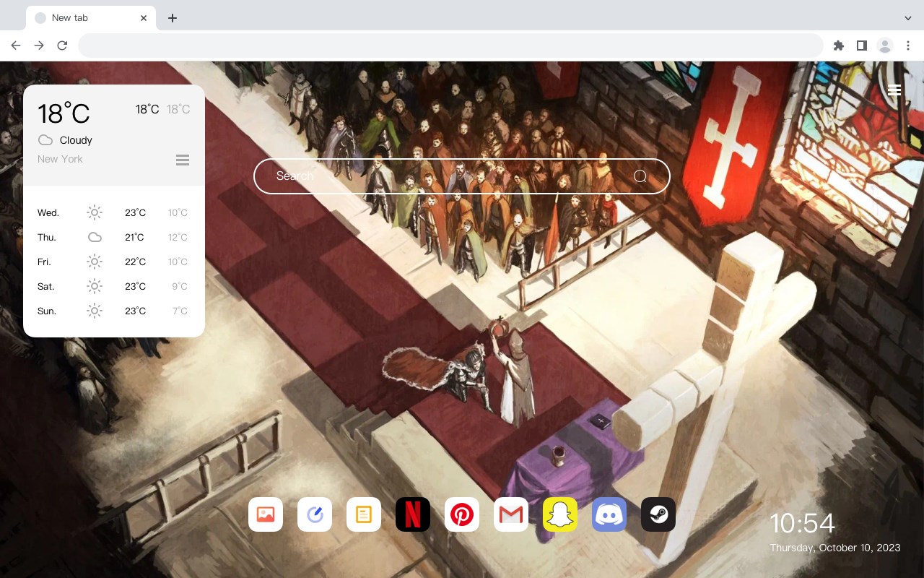Reload the current page
This screenshot has height=578, width=924.
(x=62, y=46)
